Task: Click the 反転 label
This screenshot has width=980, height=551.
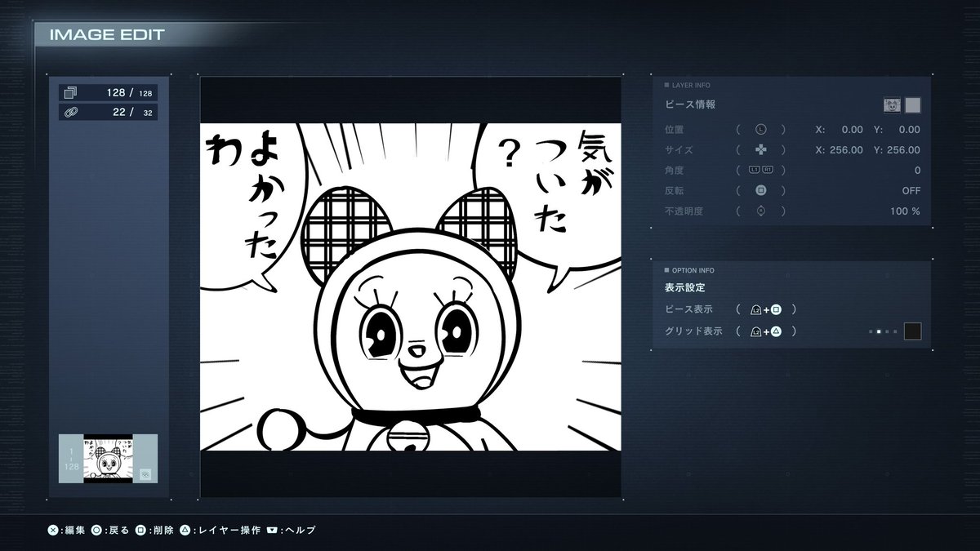Action: point(674,190)
